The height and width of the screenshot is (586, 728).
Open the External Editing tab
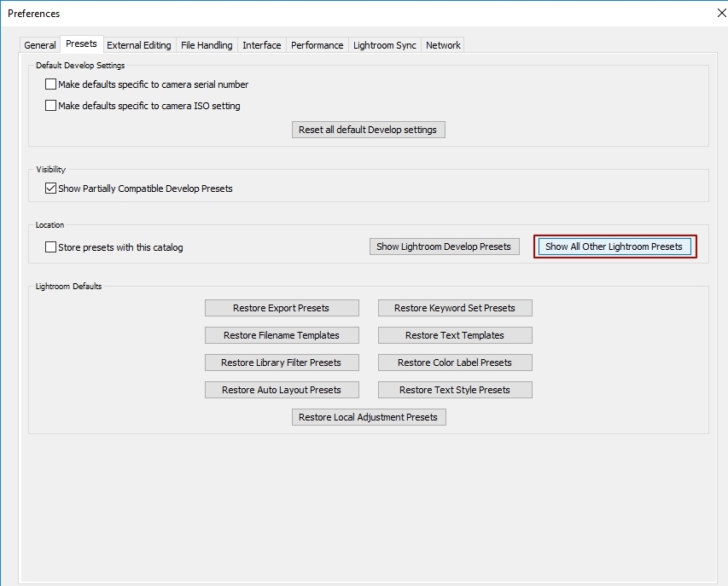click(x=138, y=45)
